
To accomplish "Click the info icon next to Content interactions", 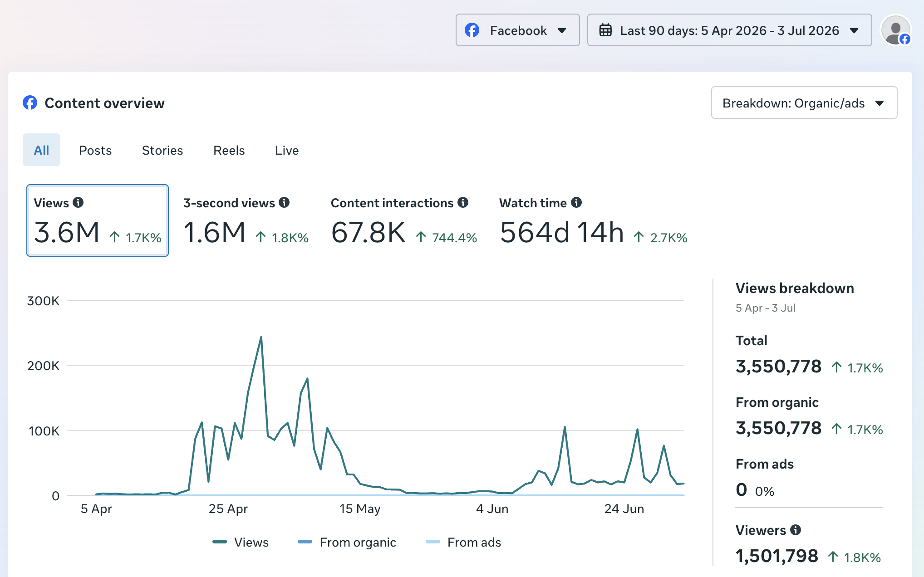I will pos(463,202).
